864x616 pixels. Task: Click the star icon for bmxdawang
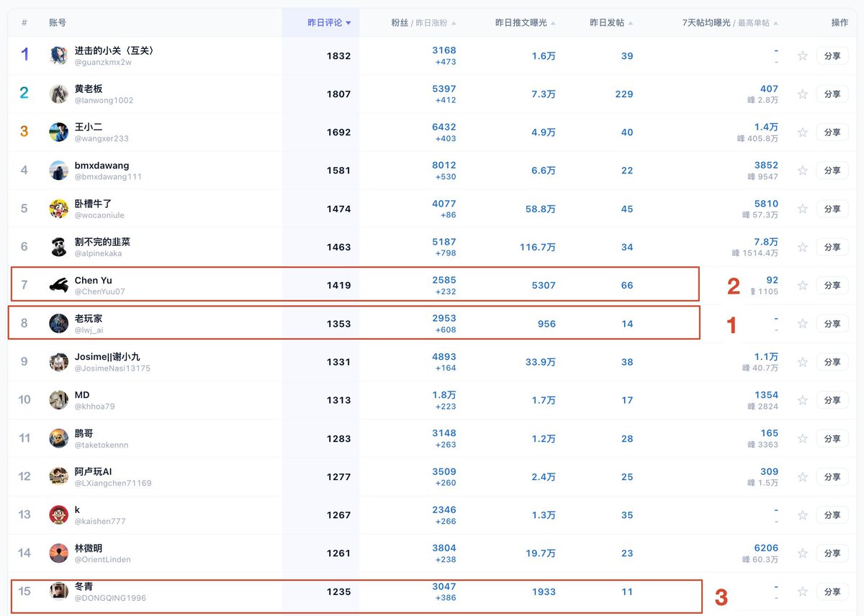coord(803,171)
